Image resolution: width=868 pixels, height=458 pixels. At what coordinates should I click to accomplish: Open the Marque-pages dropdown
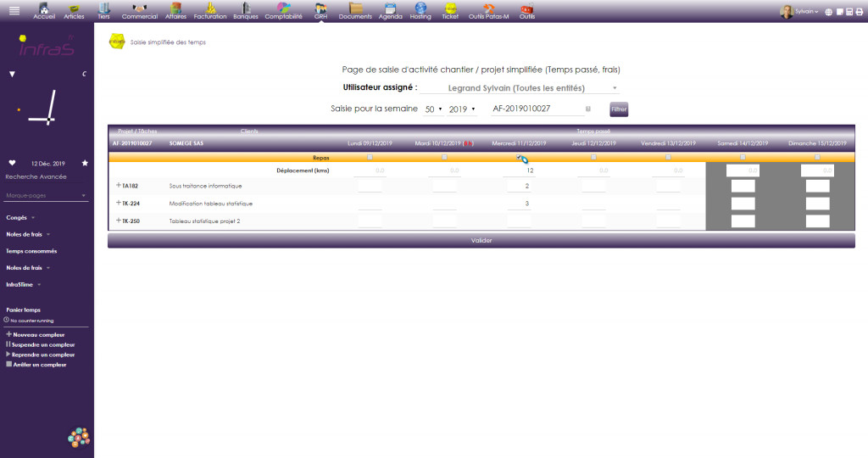tap(46, 195)
